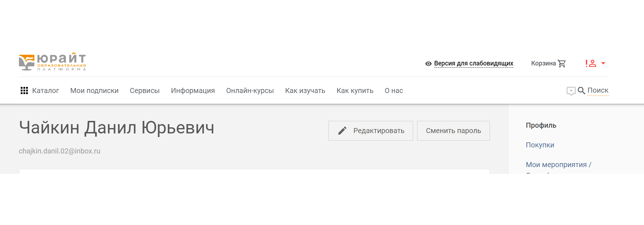Click the Юрайт logo icon

(27, 62)
